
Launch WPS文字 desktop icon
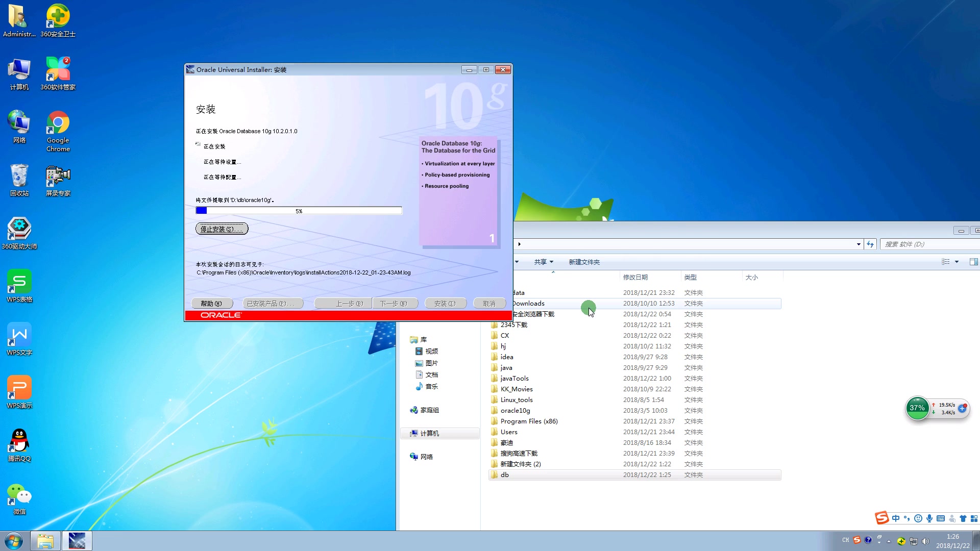(19, 339)
